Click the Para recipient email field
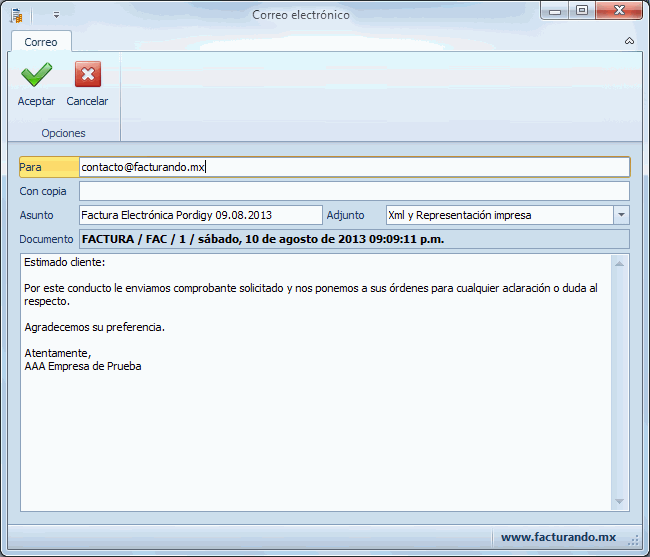Image resolution: width=650 pixels, height=557 pixels. point(354,167)
